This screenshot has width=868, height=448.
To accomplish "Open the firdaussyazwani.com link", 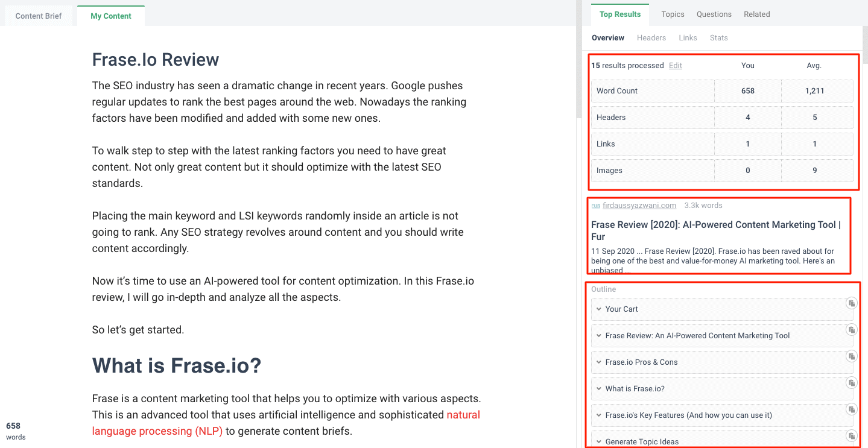I will tap(639, 206).
